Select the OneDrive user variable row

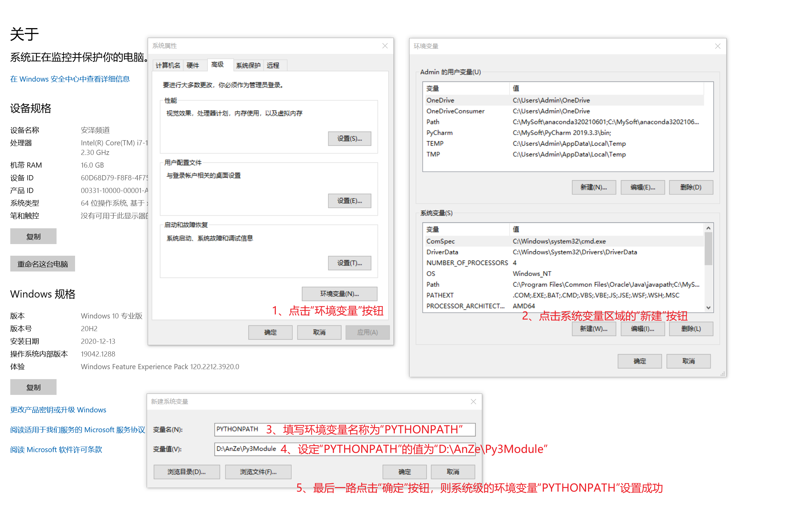point(564,100)
